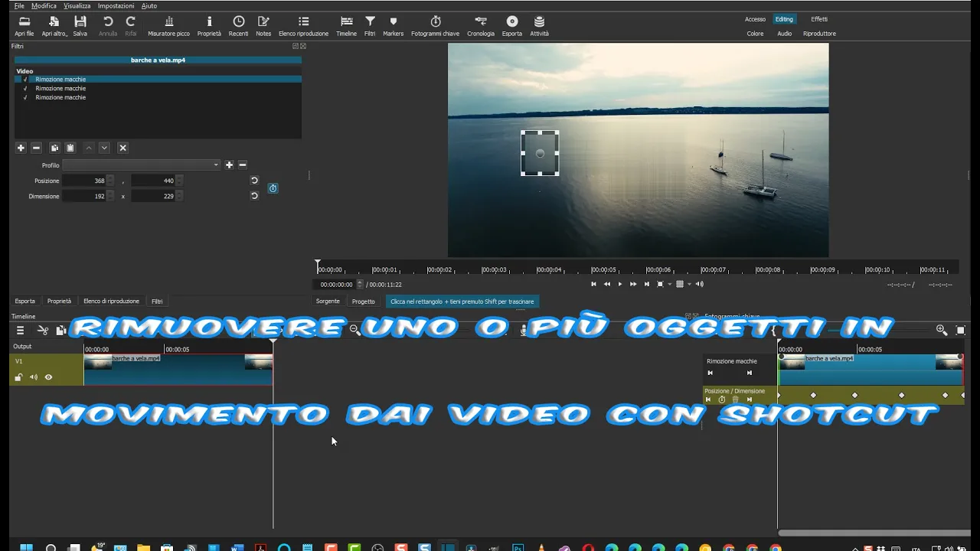Reset the Dimensione values
Image resolution: width=980 pixels, height=551 pixels.
[x=254, y=196]
